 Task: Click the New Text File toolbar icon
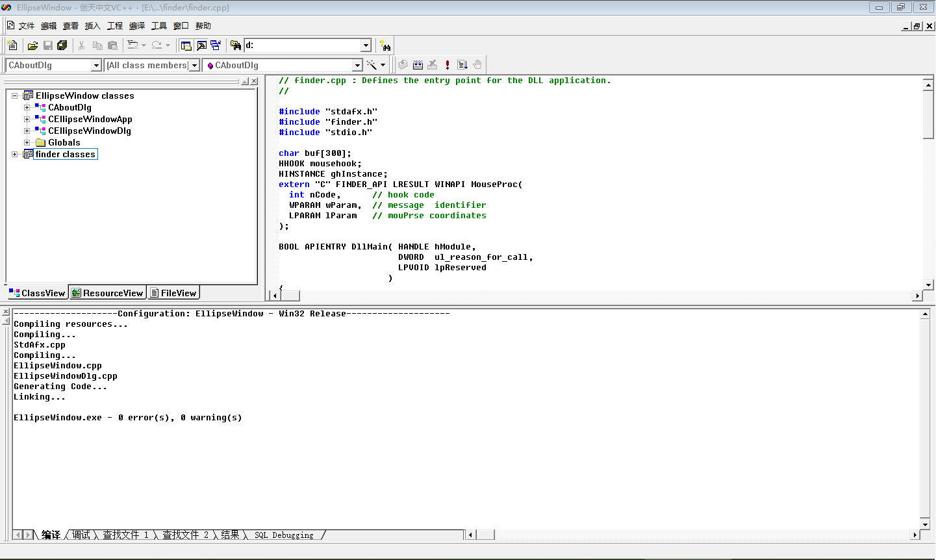tap(12, 45)
